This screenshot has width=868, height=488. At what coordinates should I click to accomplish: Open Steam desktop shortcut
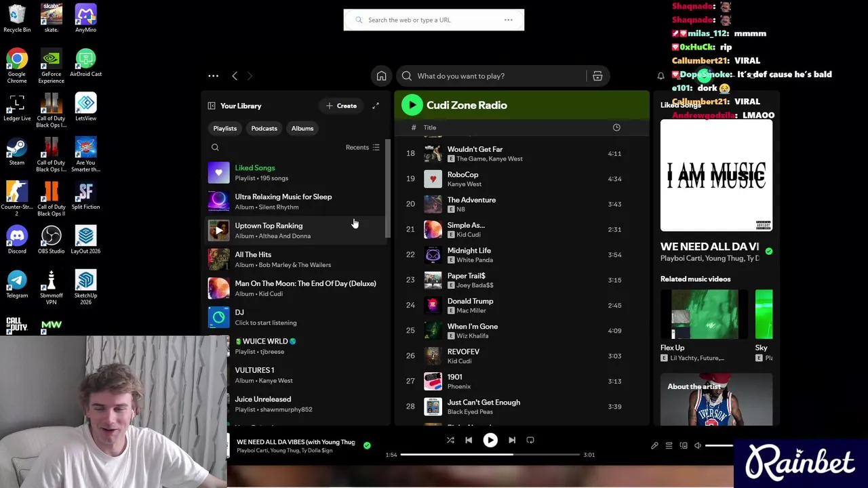click(17, 152)
